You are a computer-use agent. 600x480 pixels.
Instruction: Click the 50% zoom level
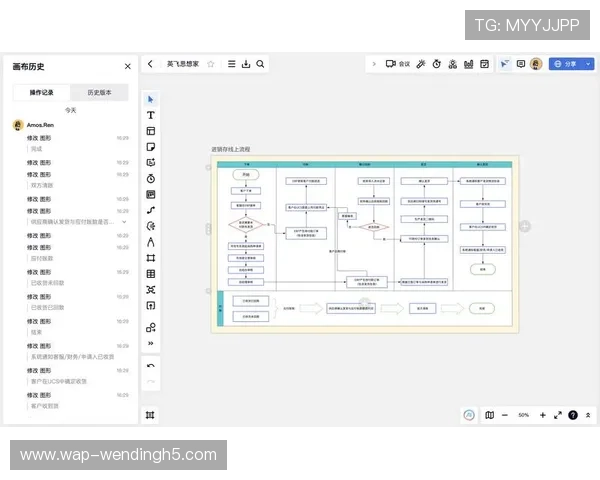coord(523,415)
